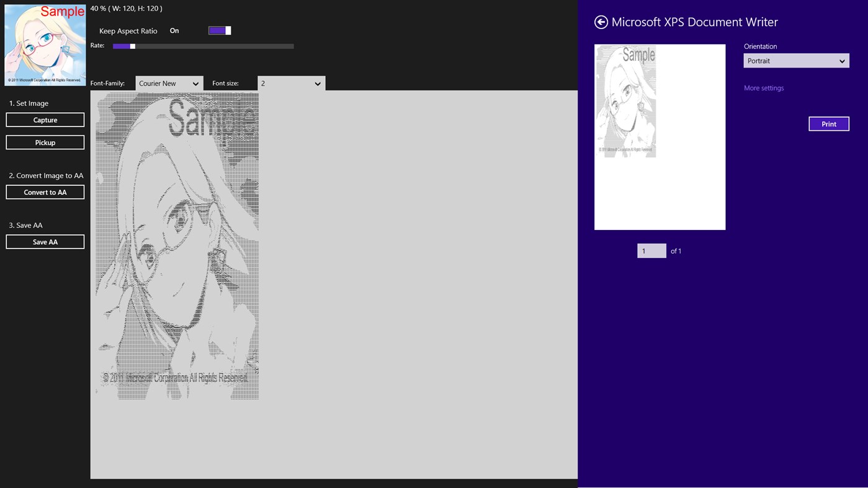This screenshot has height=488, width=868.
Task: Open the Orientation dropdown showing Portrait
Action: (x=795, y=60)
